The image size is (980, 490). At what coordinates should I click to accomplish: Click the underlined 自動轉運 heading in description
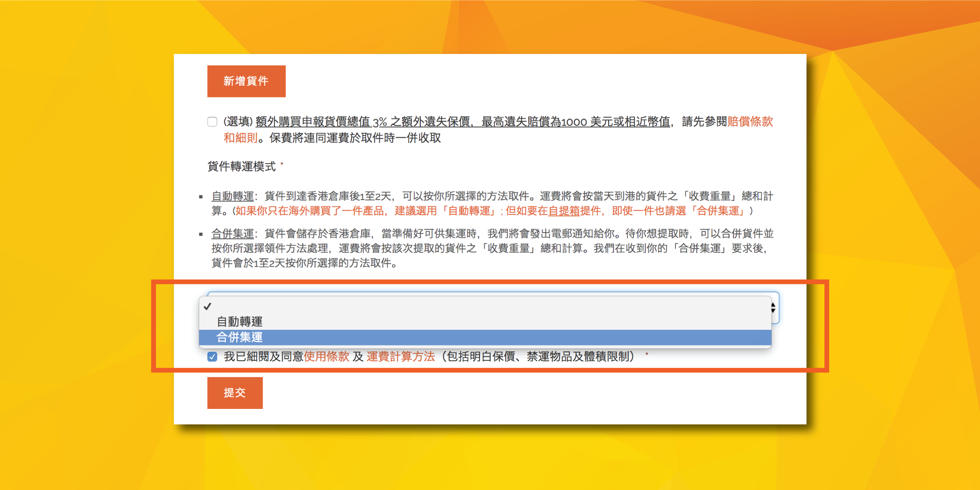(x=232, y=196)
